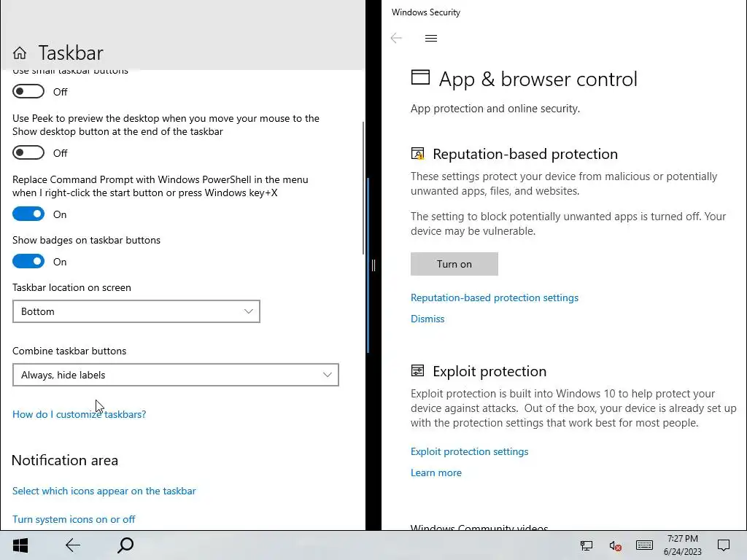Open Reputation-based protection settings link
747x560 pixels.
click(x=495, y=297)
